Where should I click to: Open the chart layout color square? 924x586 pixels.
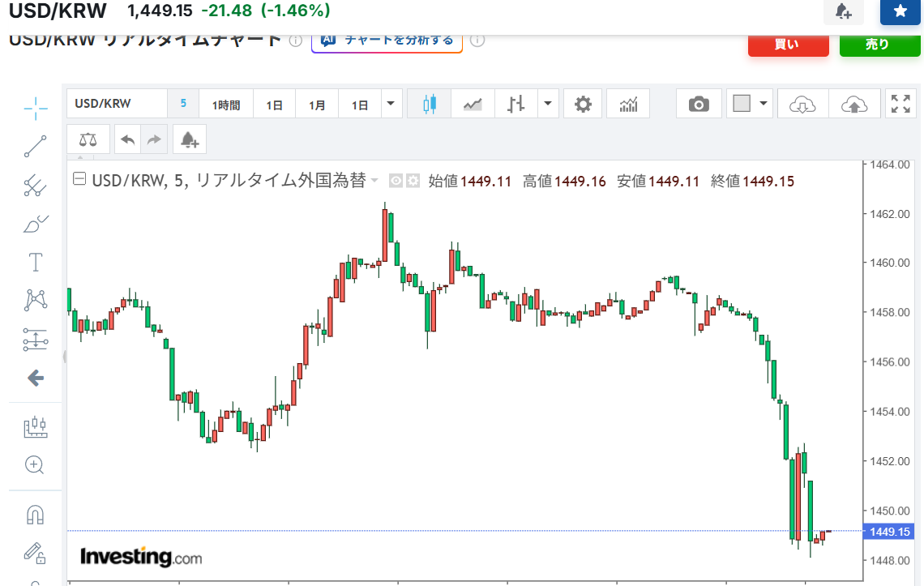click(x=742, y=104)
